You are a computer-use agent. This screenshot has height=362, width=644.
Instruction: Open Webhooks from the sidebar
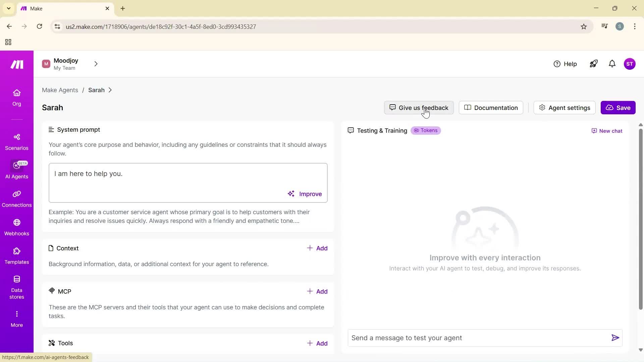click(x=16, y=227)
